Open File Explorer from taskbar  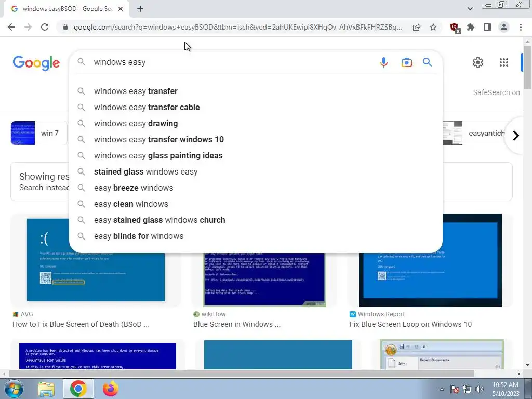point(46,389)
